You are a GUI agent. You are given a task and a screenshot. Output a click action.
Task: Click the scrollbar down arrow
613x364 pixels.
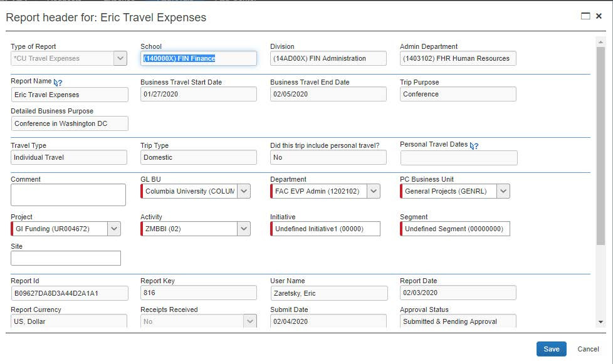600,321
